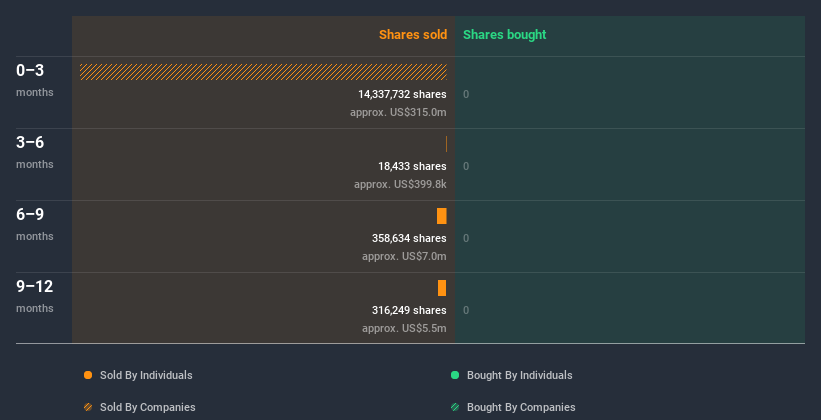Click the orange 6–9 months sold bar
This screenshot has width=821, height=420.
point(442,216)
